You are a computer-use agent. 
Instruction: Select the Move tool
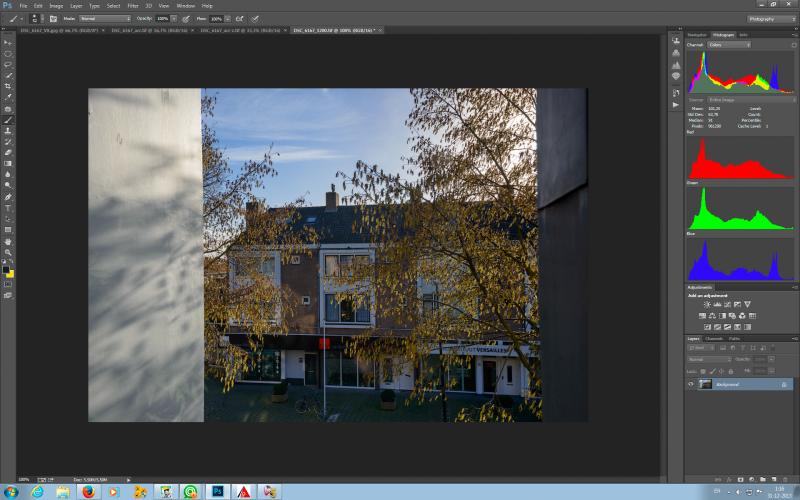click(x=8, y=42)
